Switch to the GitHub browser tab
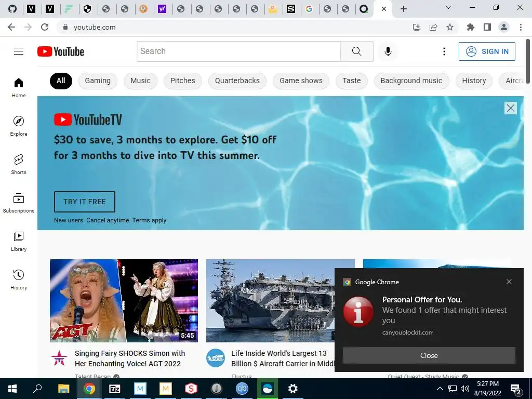 (12, 9)
